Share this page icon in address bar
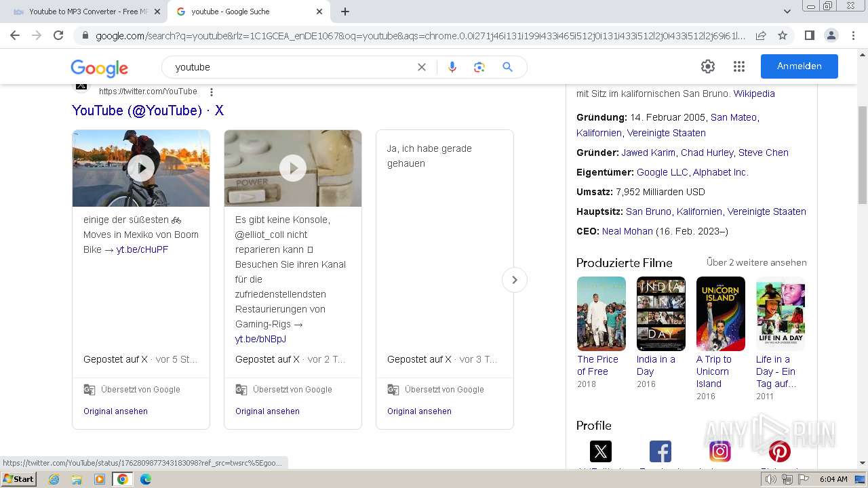Image resolution: width=868 pixels, height=488 pixels. tap(761, 36)
